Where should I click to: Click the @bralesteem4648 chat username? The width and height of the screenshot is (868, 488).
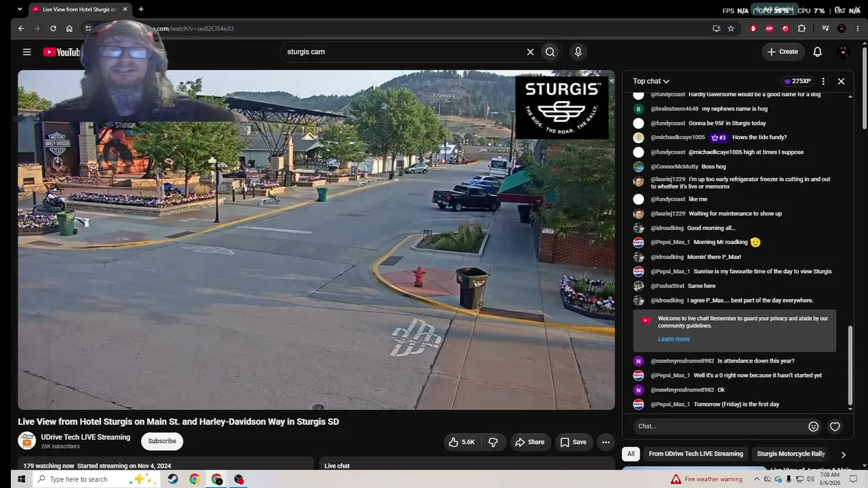point(674,109)
